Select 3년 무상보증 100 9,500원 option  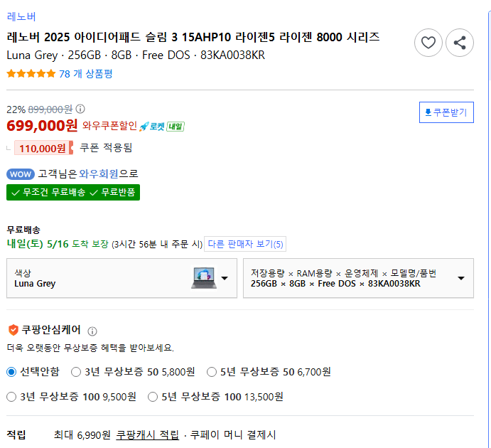[11, 397]
